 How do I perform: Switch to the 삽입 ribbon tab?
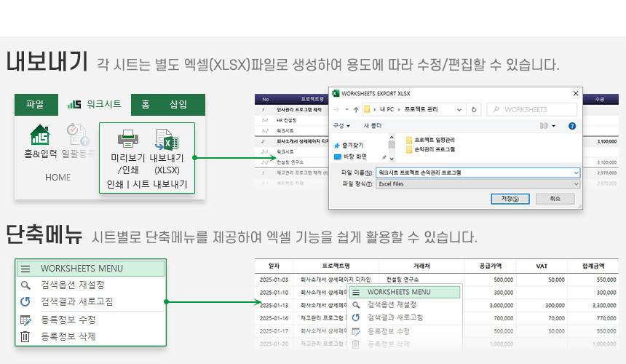click(178, 104)
